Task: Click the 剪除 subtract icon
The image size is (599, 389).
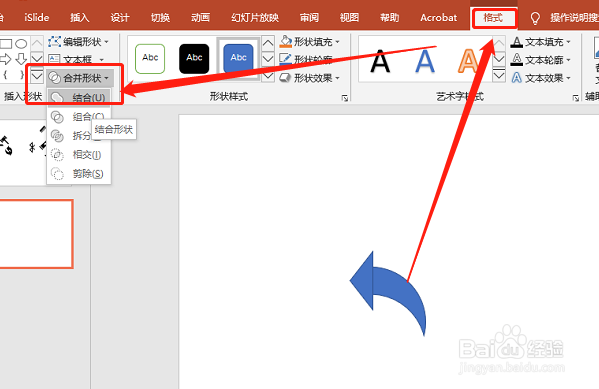Action: [x=57, y=174]
